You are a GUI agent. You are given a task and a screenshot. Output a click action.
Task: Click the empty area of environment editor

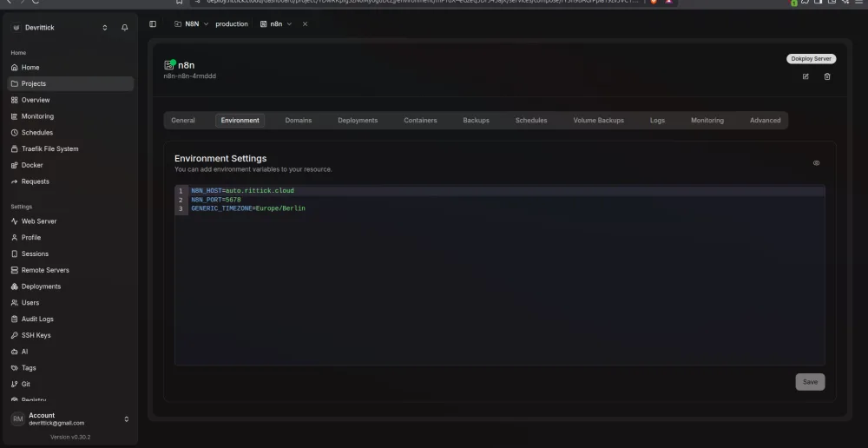point(500,288)
